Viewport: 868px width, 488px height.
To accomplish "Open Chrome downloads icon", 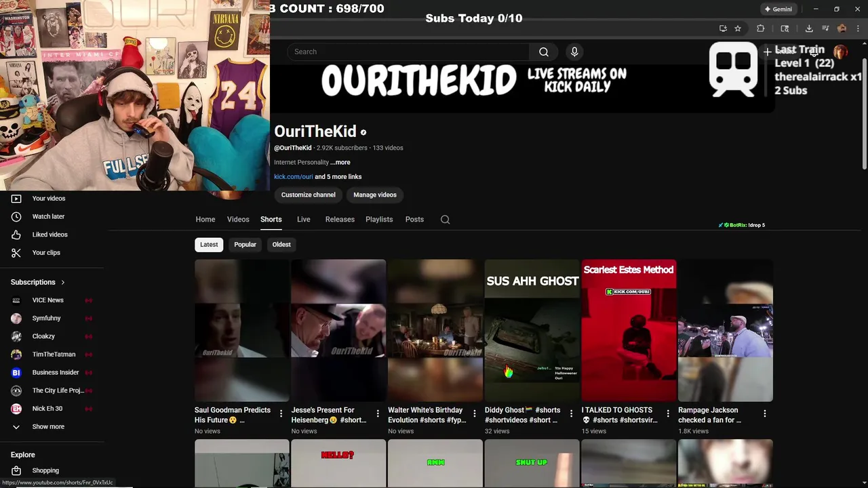I will pos(809,28).
